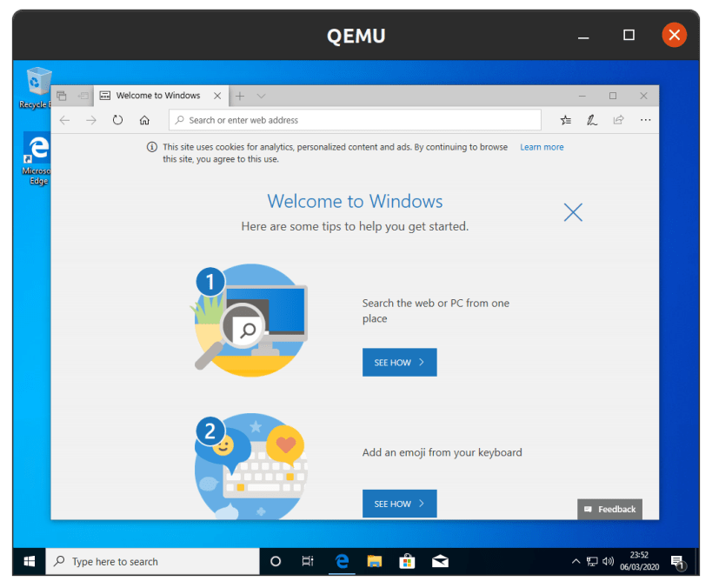Refresh the page
712x588 pixels.
(x=117, y=120)
